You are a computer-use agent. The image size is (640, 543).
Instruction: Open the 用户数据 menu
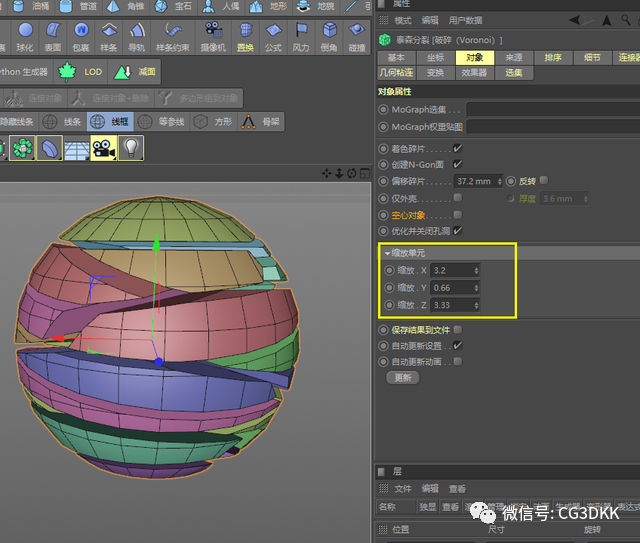pos(465,20)
